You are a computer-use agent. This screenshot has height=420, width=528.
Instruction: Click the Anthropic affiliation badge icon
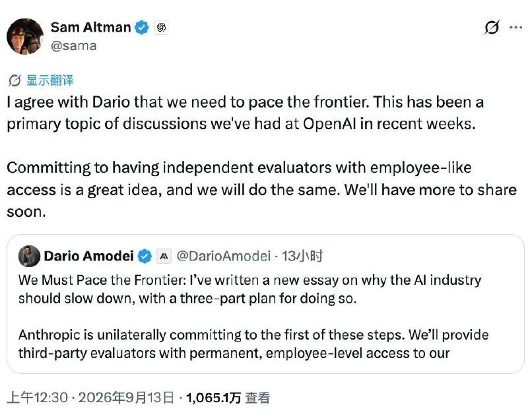point(164,256)
